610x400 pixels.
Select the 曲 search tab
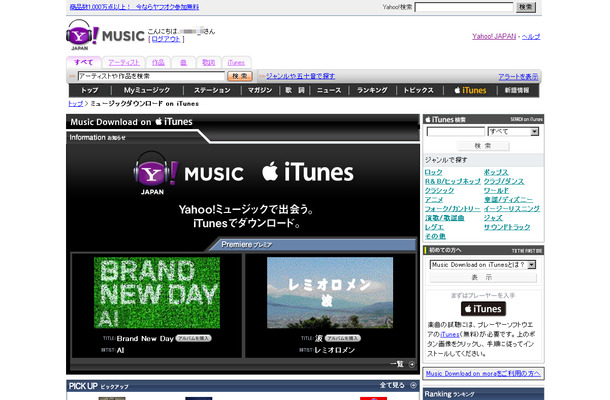coord(183,63)
